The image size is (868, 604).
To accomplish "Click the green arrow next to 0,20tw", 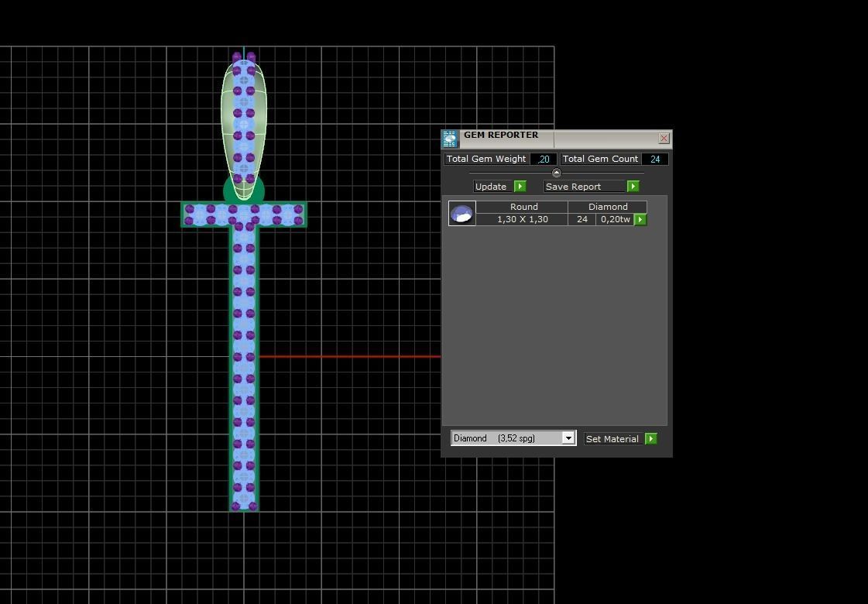I will pos(640,220).
